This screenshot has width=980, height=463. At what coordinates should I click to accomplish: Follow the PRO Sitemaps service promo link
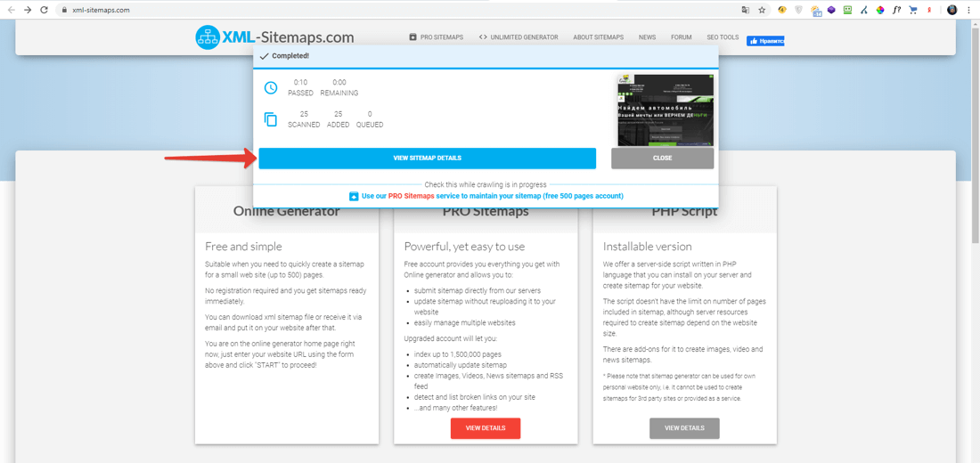[x=493, y=196]
